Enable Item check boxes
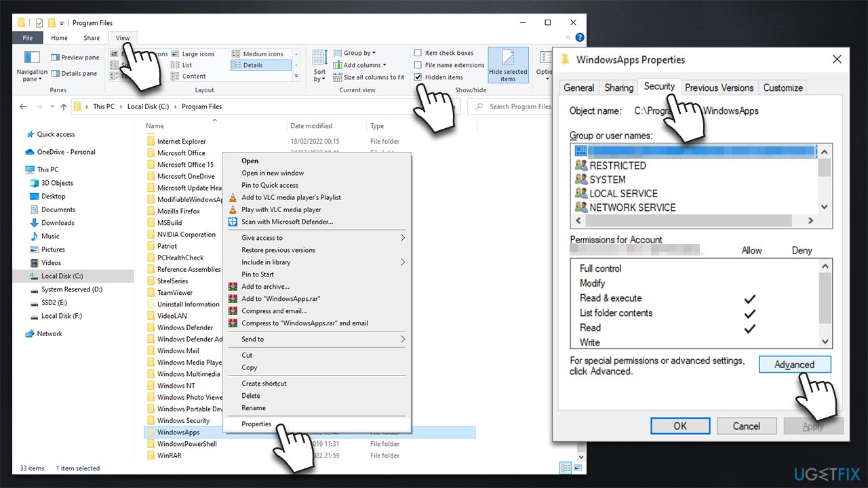Image resolution: width=868 pixels, height=488 pixels. point(417,52)
